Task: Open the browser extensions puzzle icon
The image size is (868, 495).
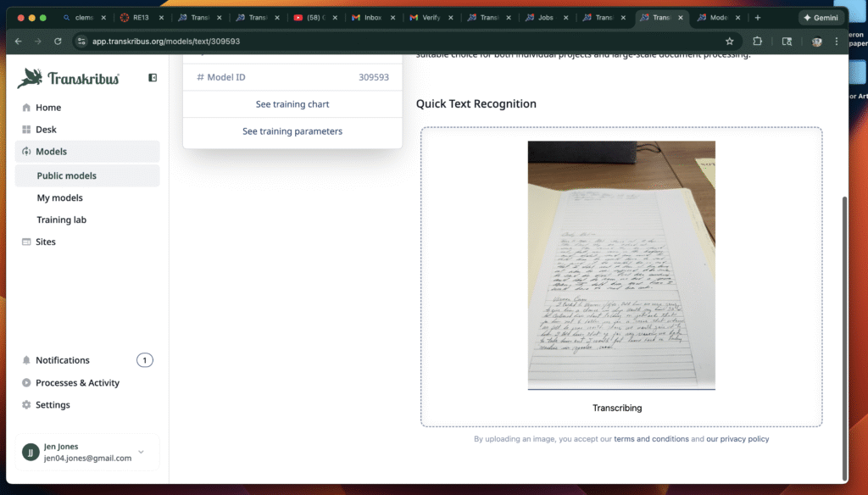Action: [758, 41]
